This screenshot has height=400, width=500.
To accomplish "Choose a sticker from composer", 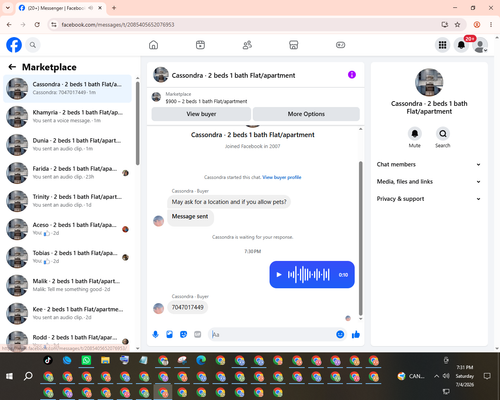I will pyautogui.click(x=183, y=334).
